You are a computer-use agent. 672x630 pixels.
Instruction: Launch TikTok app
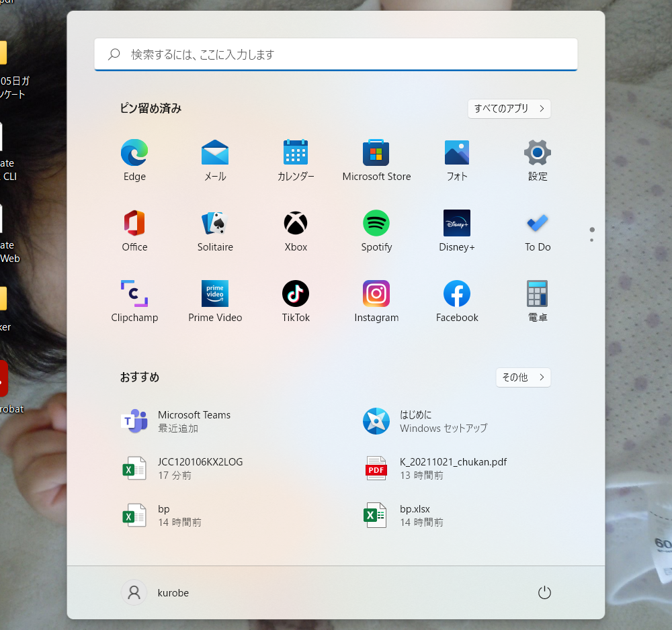[296, 302]
